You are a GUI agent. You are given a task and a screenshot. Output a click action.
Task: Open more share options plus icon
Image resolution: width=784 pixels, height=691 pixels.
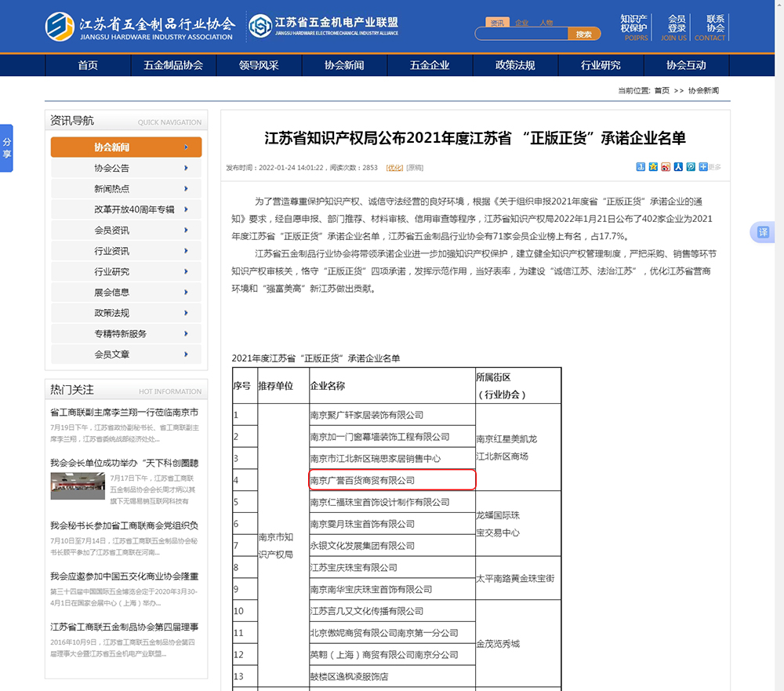point(704,167)
